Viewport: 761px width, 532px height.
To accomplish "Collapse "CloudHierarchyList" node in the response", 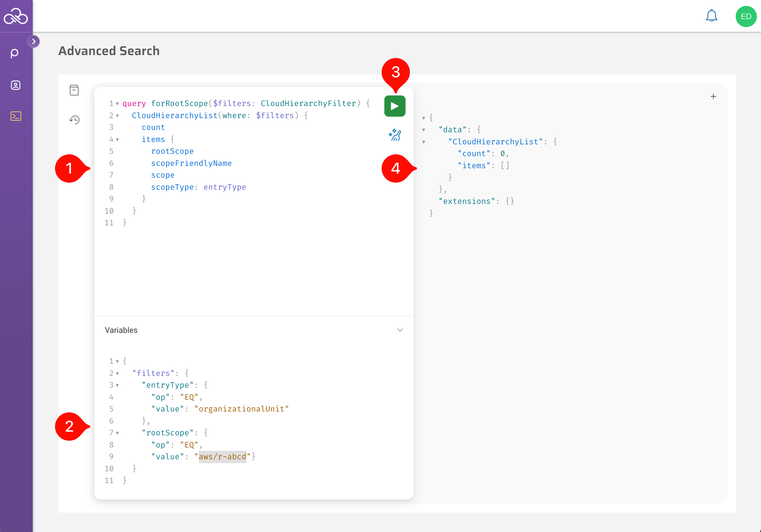I will [423, 142].
